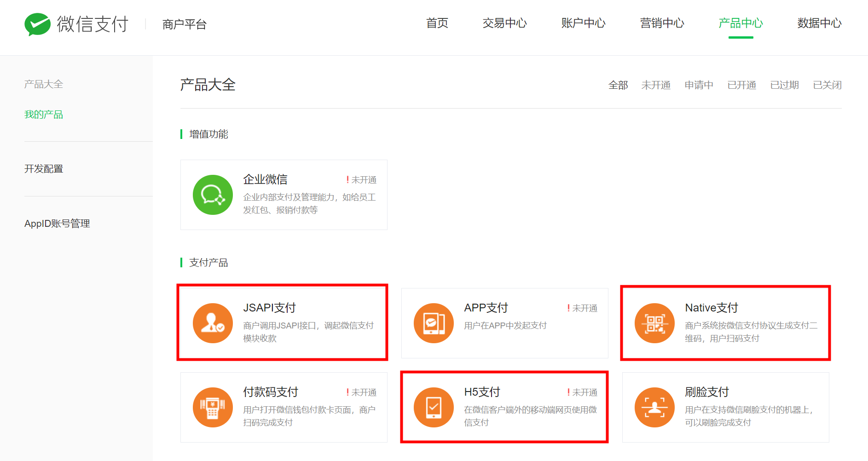868x461 pixels.
Task: Click the JSAPI支付 orange user icon
Action: point(213,323)
